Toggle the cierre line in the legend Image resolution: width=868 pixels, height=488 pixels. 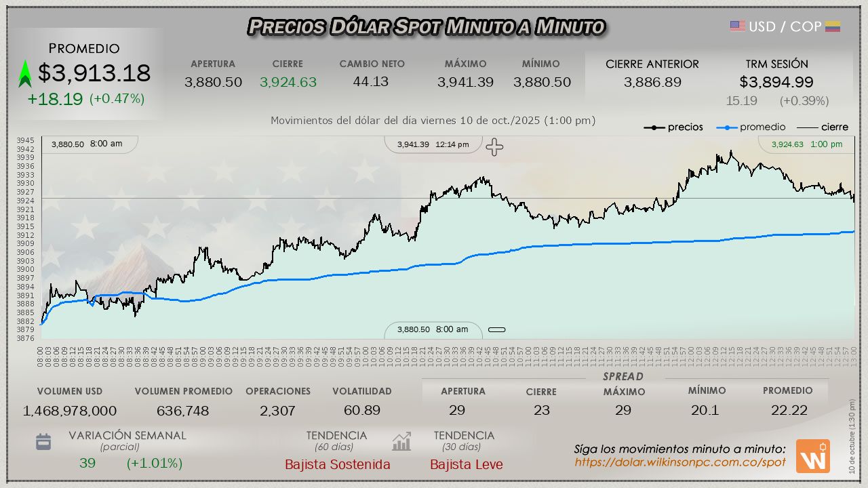coord(822,127)
